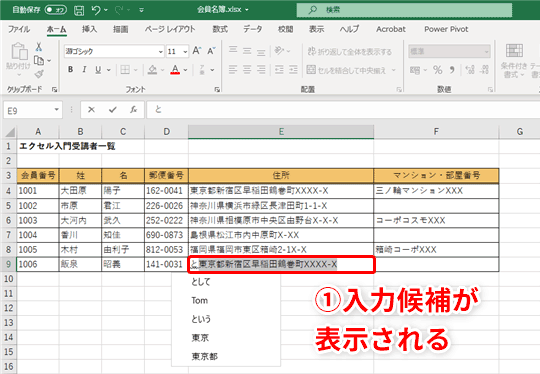Select Top Align icon
The width and height of the screenshot is (540, 374).
click(233, 50)
